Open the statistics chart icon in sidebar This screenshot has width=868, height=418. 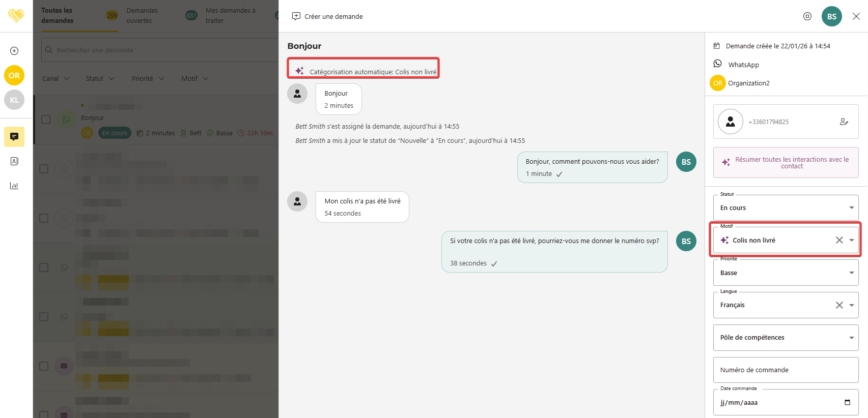(x=14, y=186)
